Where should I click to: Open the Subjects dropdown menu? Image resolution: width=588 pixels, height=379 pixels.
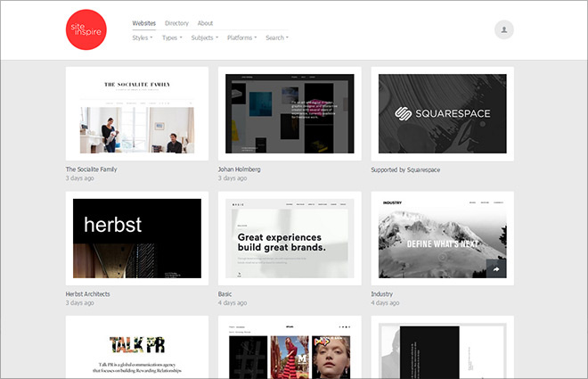click(x=205, y=37)
